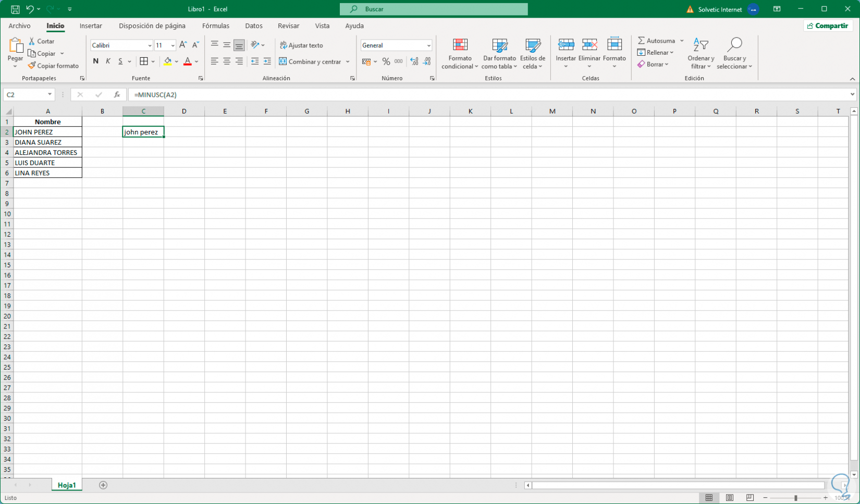Open Ordenar y filtrar
The width and height of the screenshot is (860, 504).
tap(701, 54)
